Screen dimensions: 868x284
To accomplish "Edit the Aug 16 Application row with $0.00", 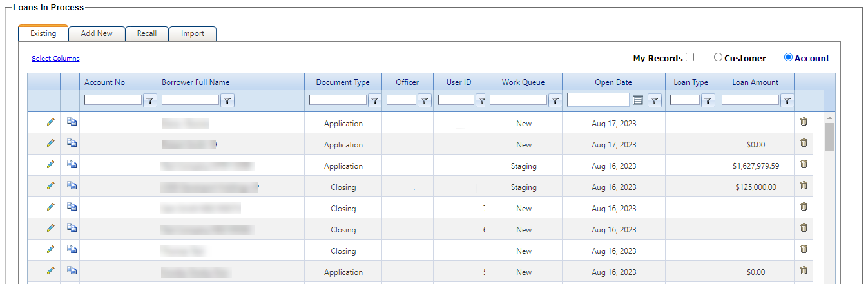I will 51,270.
